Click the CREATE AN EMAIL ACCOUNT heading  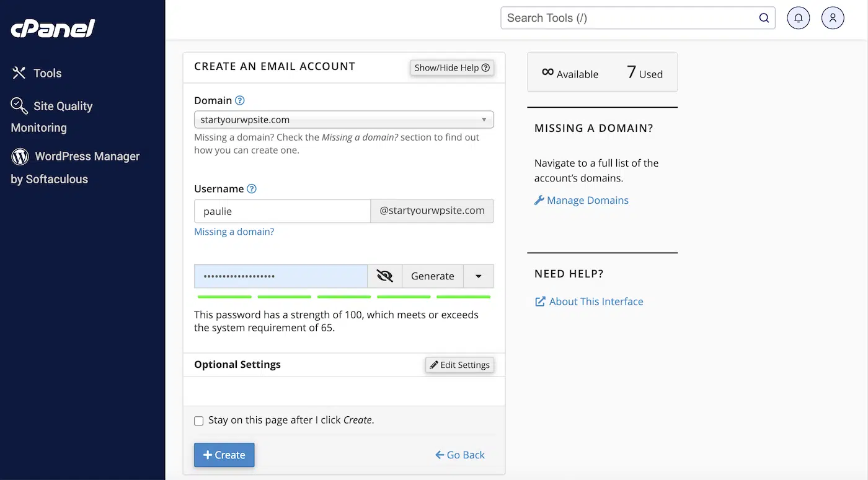pyautogui.click(x=275, y=66)
